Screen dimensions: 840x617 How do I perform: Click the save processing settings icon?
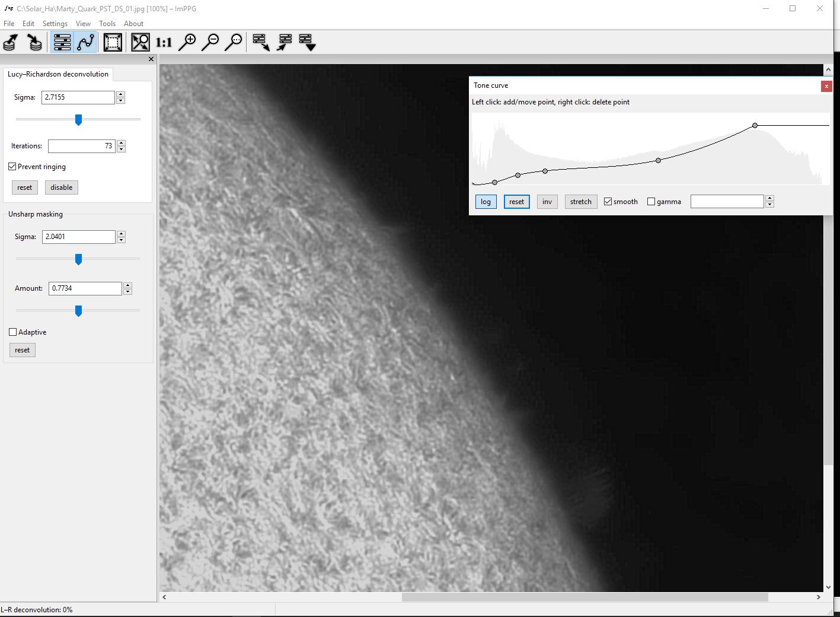(261, 42)
